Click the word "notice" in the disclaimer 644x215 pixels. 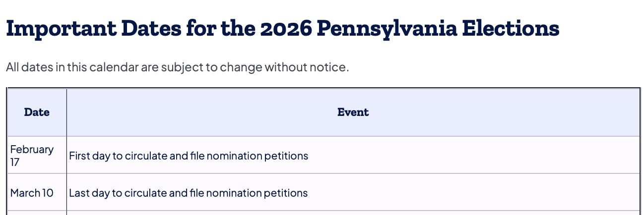point(329,67)
